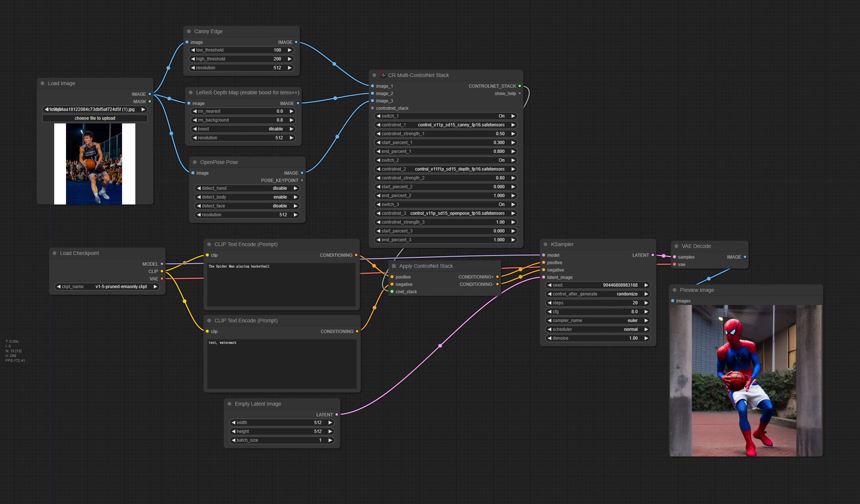The image size is (860, 504).
Task: Collapse the OpenPose Pose node dot
Action: tap(195, 162)
